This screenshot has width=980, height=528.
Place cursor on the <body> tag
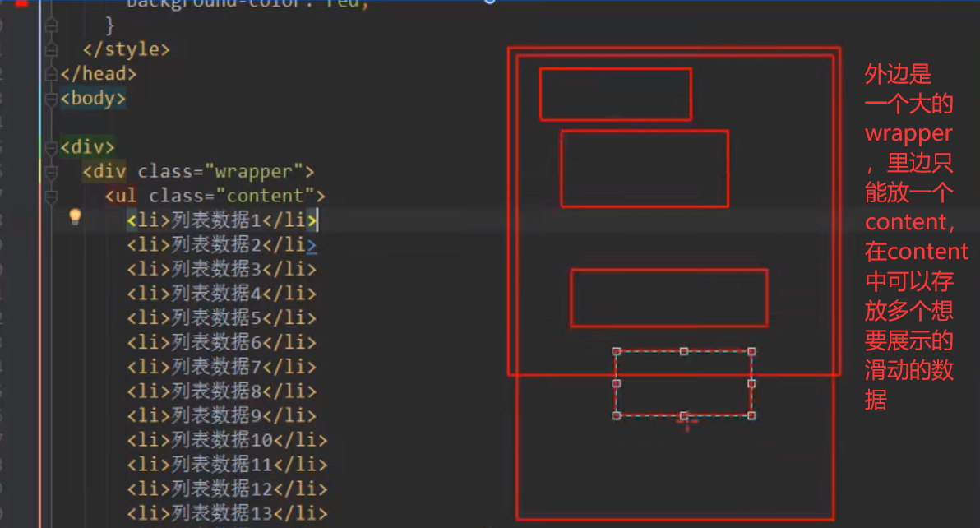pos(93,98)
